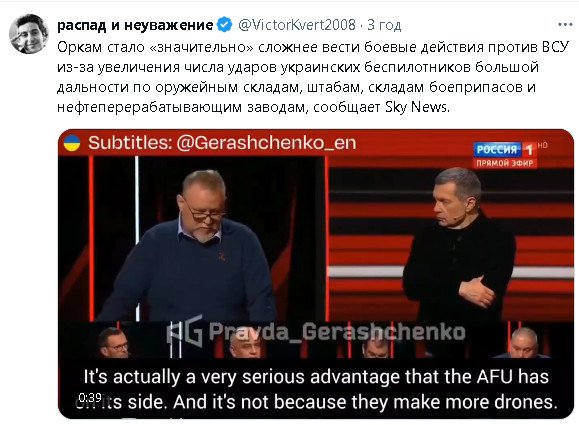Click the host in the black jacket in the video
Screen dimensions: 579x425
point(459,248)
